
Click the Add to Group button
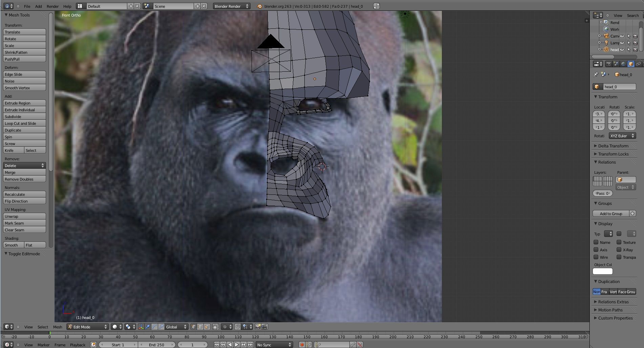[611, 214]
